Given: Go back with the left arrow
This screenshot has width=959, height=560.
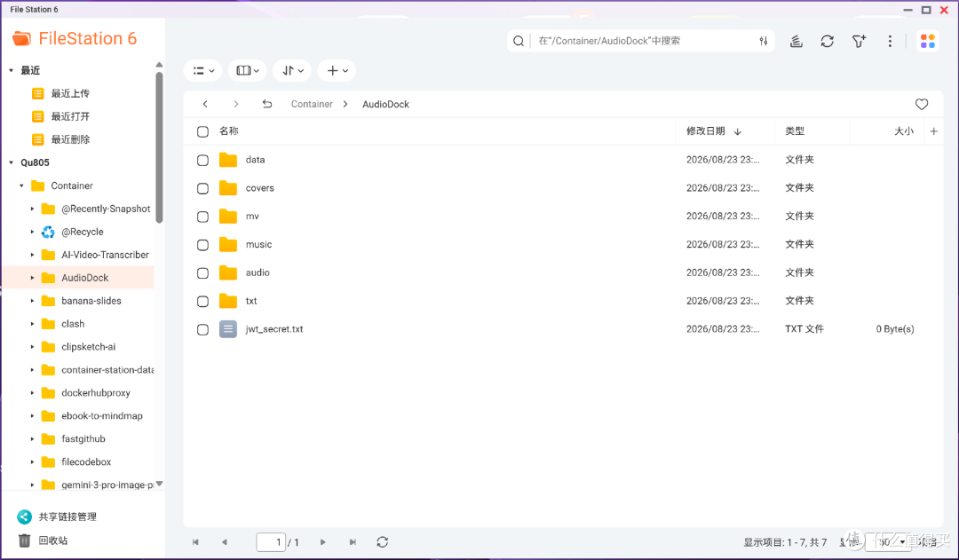Looking at the screenshot, I should 205,104.
